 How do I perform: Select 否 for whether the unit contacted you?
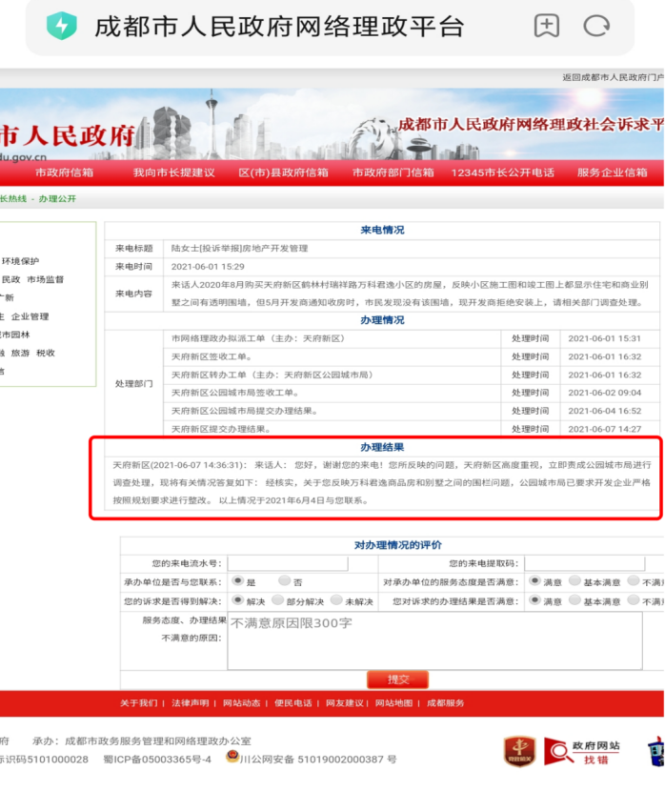(x=285, y=580)
